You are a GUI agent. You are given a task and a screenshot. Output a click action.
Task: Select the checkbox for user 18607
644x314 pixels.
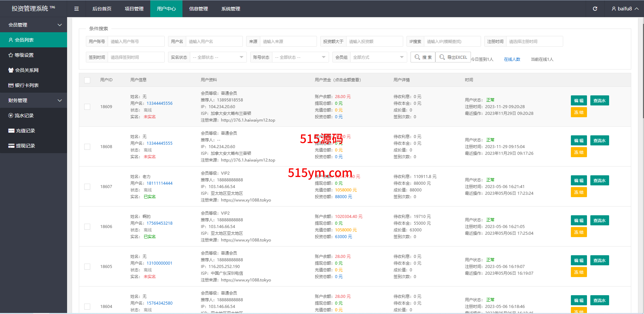87,187
